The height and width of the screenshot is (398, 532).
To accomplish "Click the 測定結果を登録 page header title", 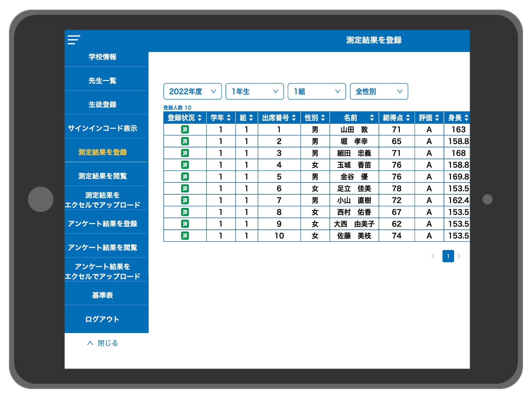I will (374, 40).
